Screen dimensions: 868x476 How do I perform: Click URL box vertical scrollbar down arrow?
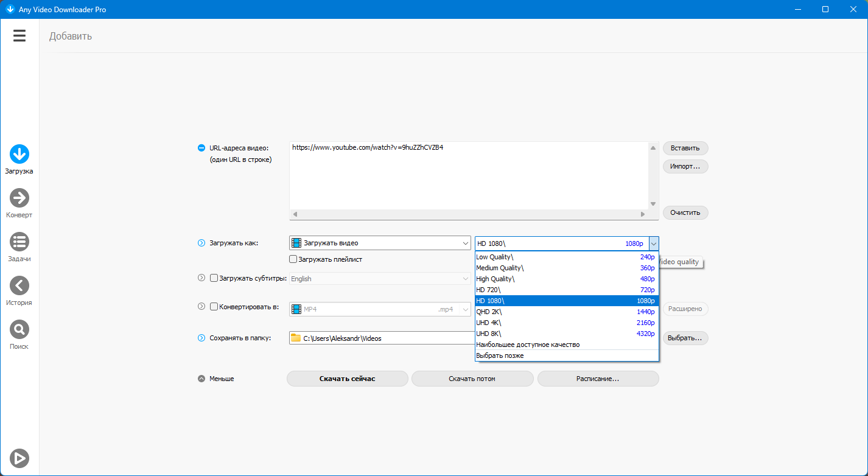[653, 204]
